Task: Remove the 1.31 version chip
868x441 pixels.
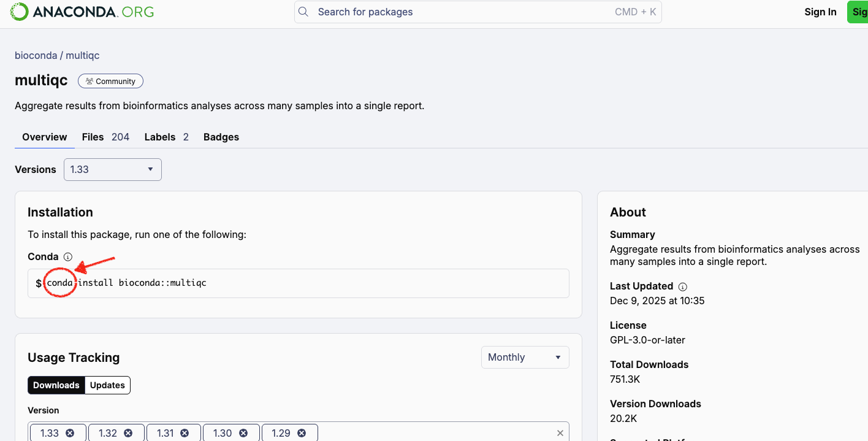Action: coord(185,433)
